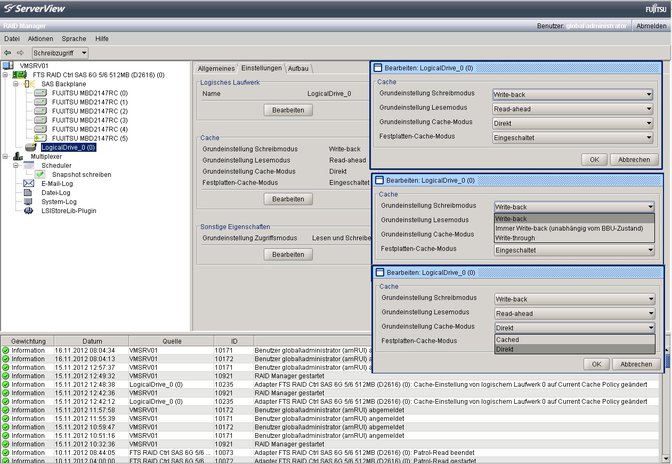This screenshot has height=464, width=672.
Task: Sort log by Datum column header
Action: pyautogui.click(x=92, y=341)
